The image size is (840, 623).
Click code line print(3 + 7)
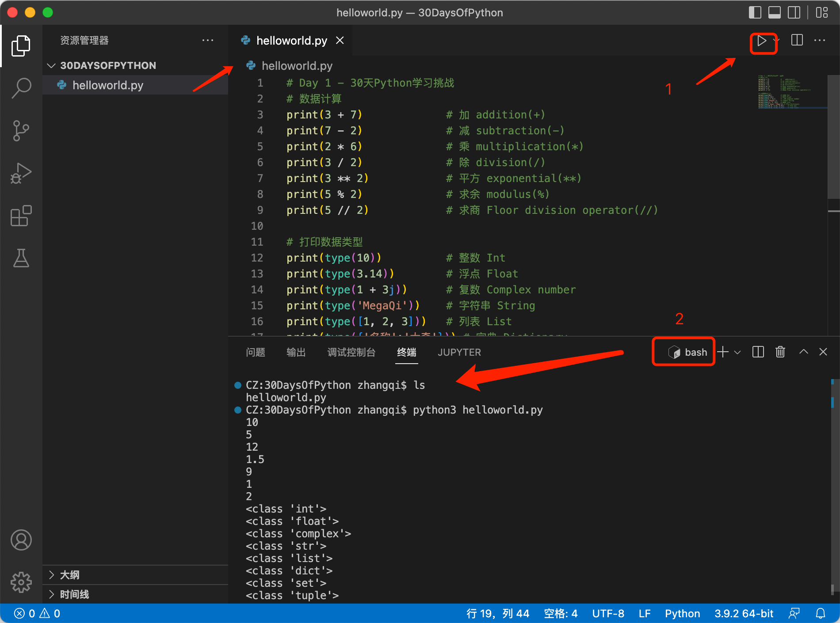pos(324,115)
